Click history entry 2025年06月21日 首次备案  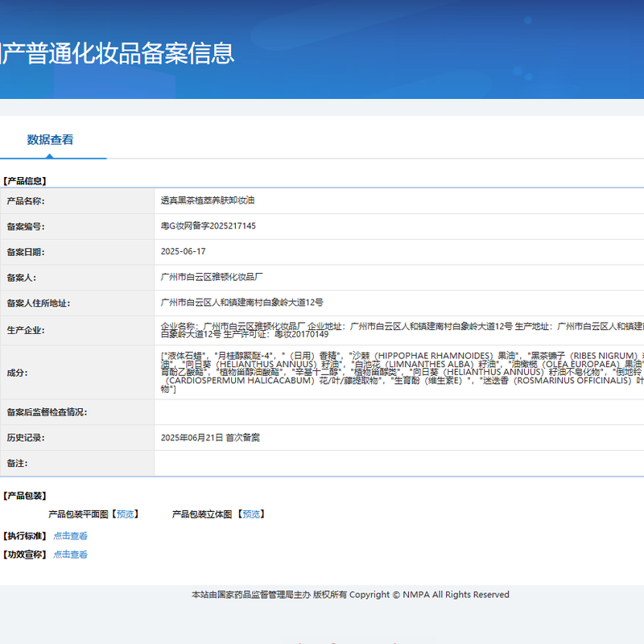pos(210,438)
